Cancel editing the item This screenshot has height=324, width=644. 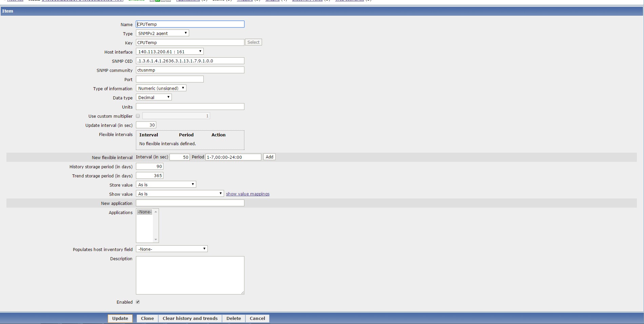tap(257, 319)
